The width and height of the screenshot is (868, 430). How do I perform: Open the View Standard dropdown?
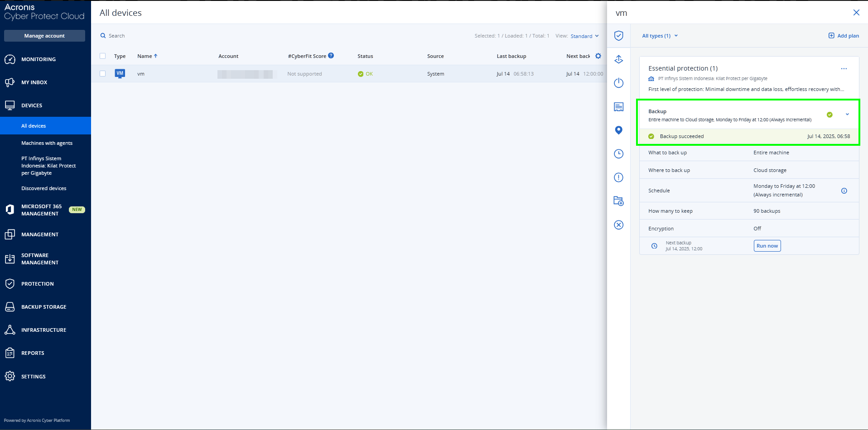coord(584,36)
